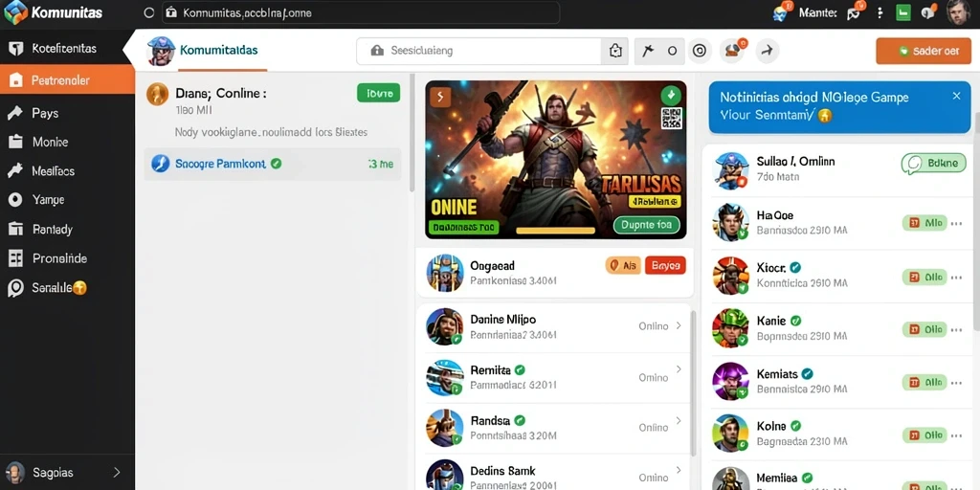The height and width of the screenshot is (490, 980).
Task: Expand the Remita row chevron
Action: click(x=679, y=370)
